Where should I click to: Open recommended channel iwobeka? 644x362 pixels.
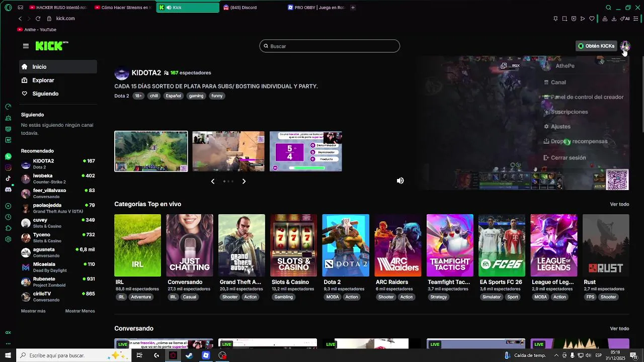pyautogui.click(x=58, y=178)
